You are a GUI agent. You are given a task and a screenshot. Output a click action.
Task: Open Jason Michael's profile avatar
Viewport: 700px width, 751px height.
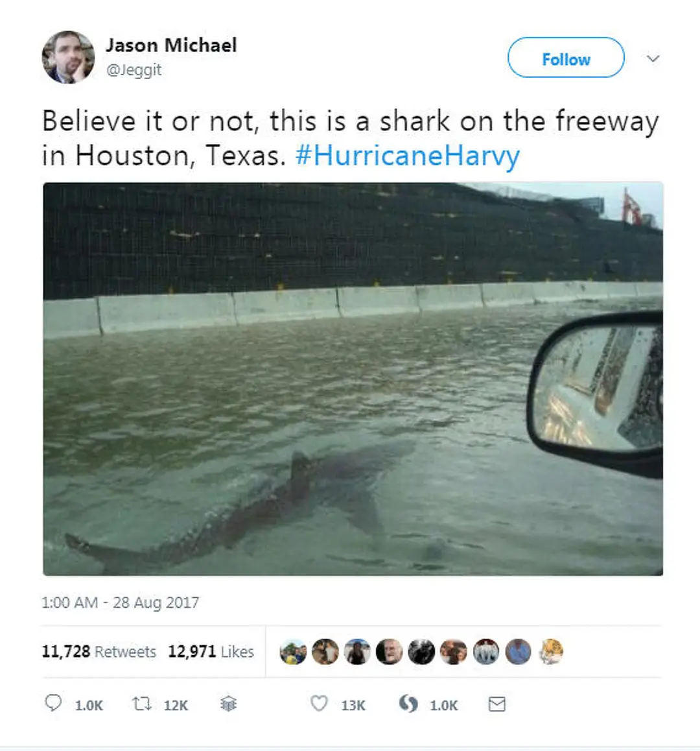tap(68, 58)
